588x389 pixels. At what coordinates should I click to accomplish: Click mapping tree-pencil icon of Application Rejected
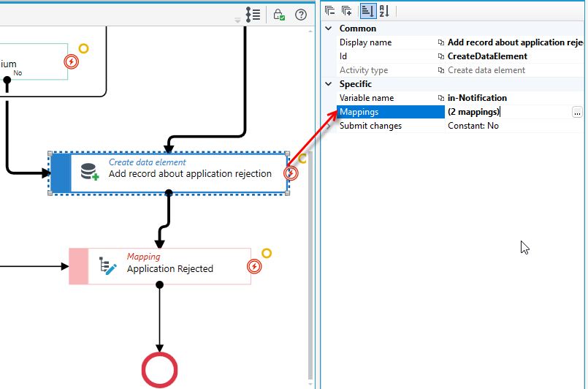pyautogui.click(x=107, y=266)
